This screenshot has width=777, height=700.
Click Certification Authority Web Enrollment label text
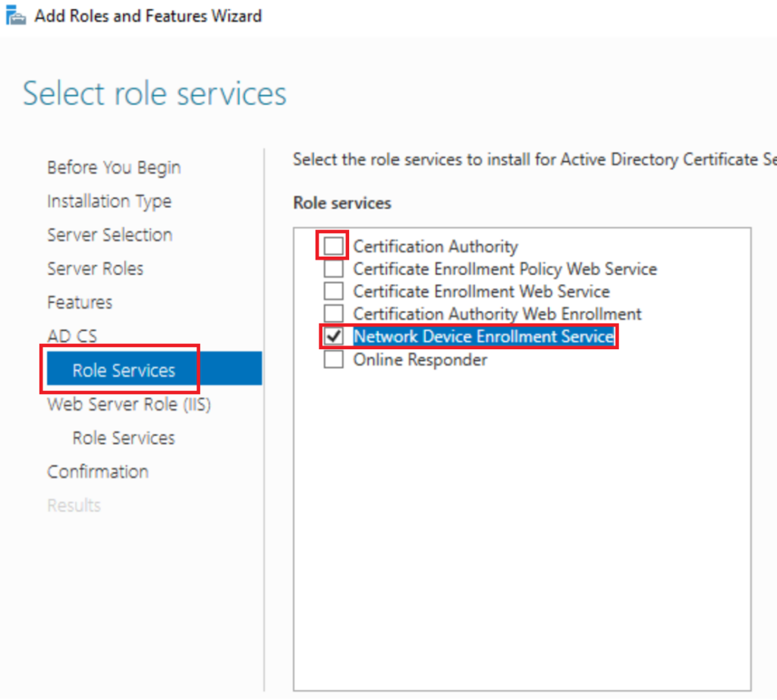coord(497,314)
